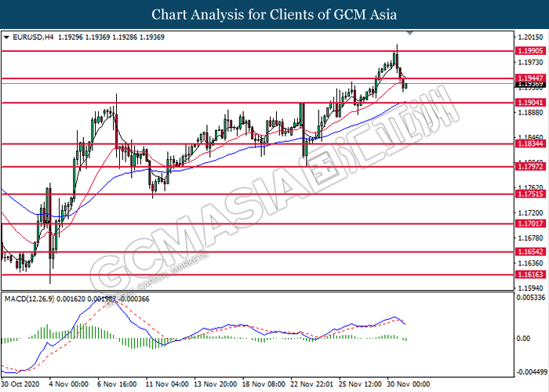Viewport: 549px width, 392px height.
Task: Select the 1.17017 price level label
Action: click(x=531, y=223)
